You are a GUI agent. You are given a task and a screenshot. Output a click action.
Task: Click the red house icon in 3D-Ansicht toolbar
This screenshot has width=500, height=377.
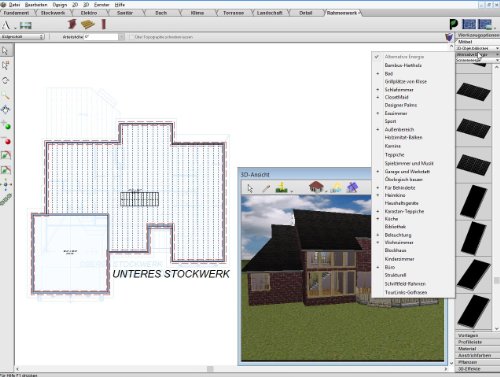316,187
